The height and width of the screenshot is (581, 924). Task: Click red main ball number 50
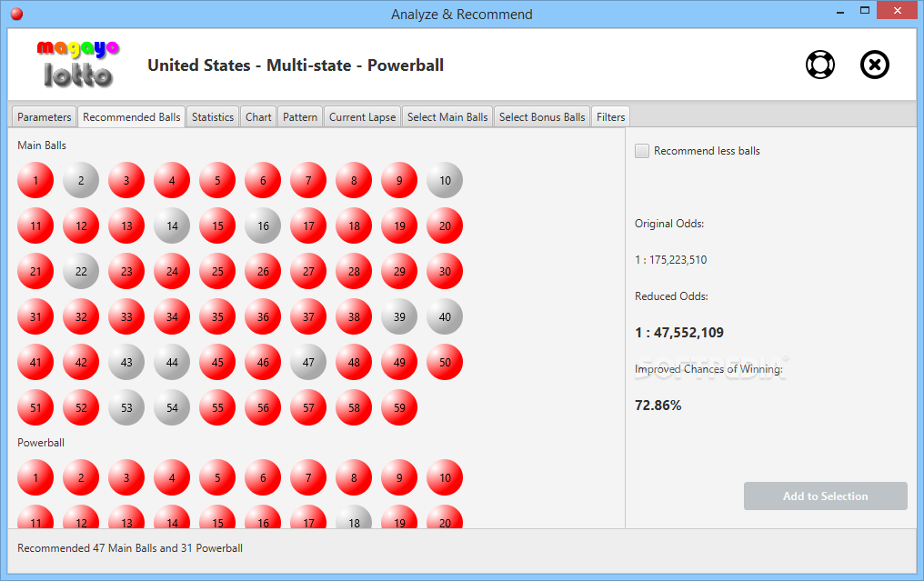click(x=445, y=362)
